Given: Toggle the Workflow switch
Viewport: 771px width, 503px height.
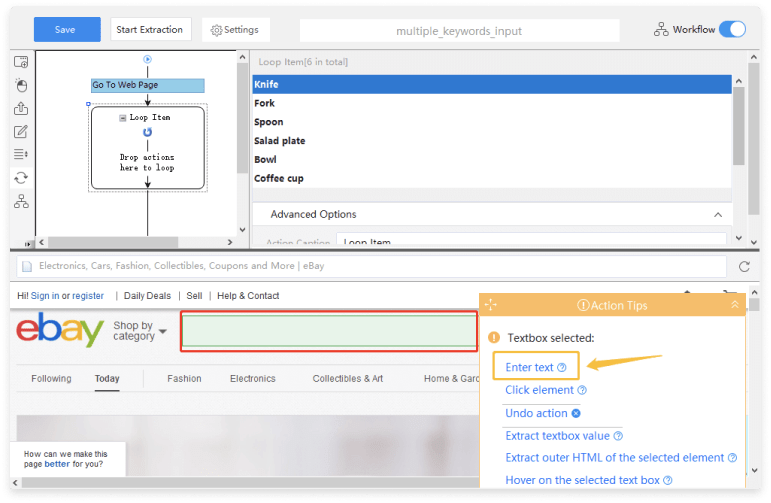Looking at the screenshot, I should [732, 30].
